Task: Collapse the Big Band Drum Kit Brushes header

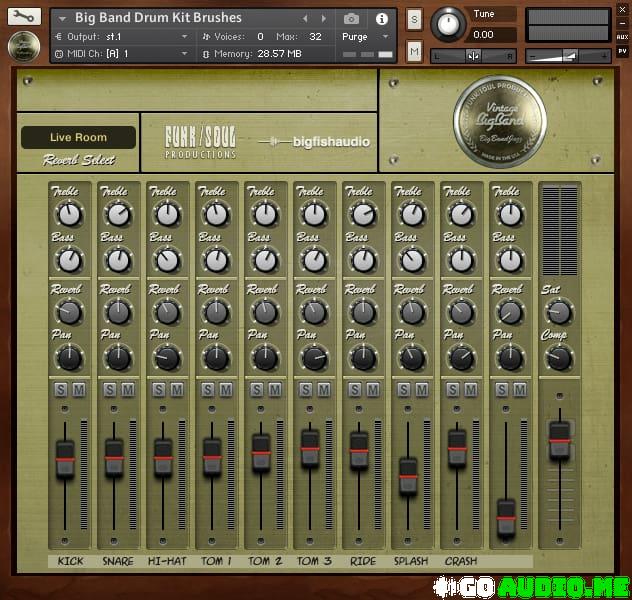Action: tap(63, 18)
